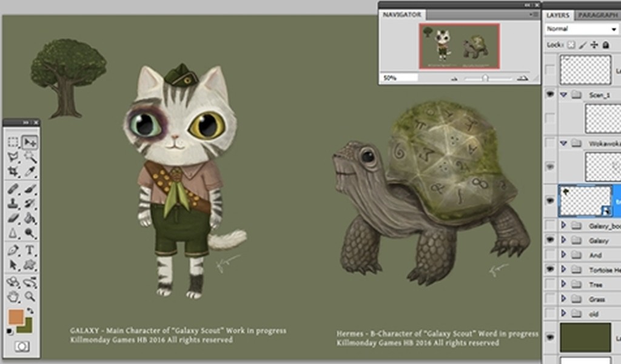
Task: Select the Magic Wand tool
Action: (x=30, y=157)
